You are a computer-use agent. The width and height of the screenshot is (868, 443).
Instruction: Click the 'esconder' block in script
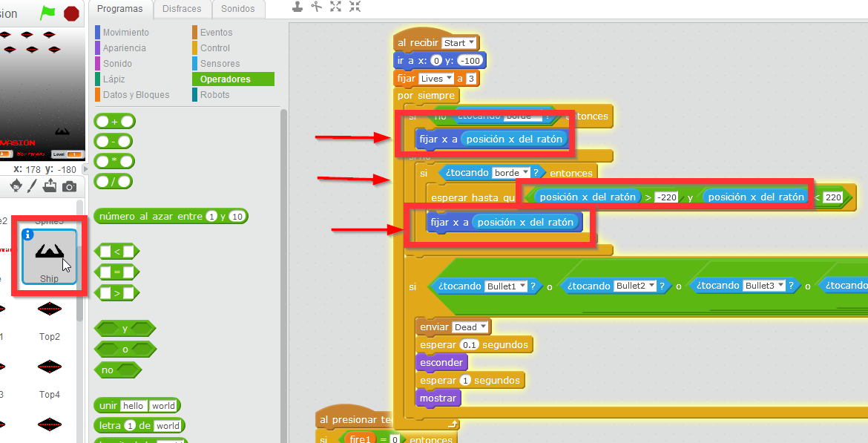pyautogui.click(x=441, y=363)
